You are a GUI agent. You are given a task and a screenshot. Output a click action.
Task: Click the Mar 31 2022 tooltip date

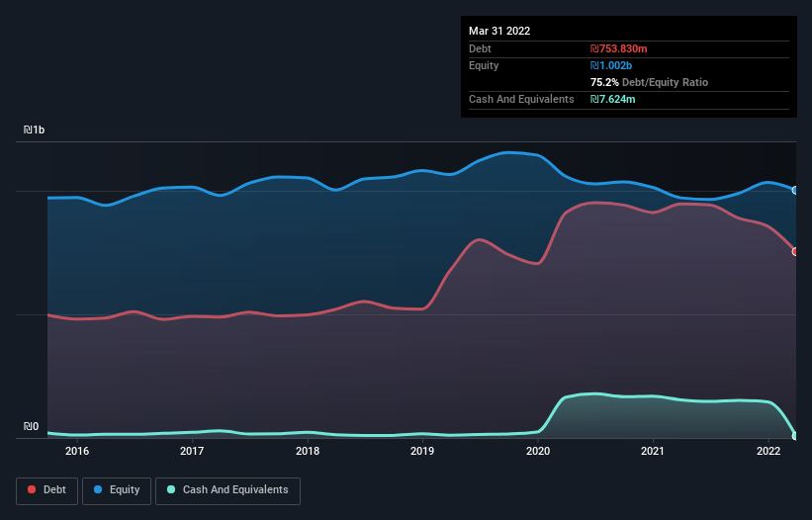(499, 31)
